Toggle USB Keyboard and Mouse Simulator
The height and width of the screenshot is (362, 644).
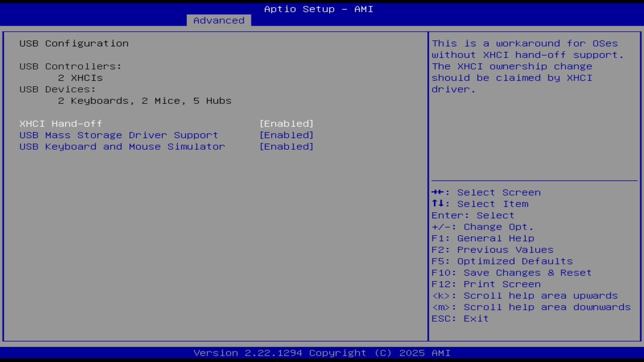286,146
